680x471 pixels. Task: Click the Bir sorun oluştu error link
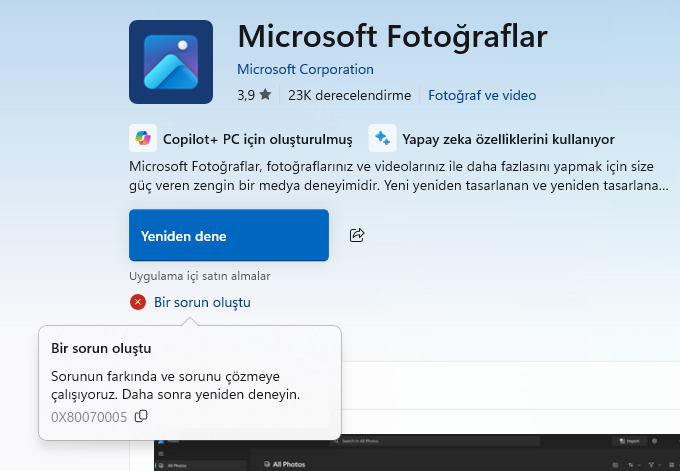202,302
